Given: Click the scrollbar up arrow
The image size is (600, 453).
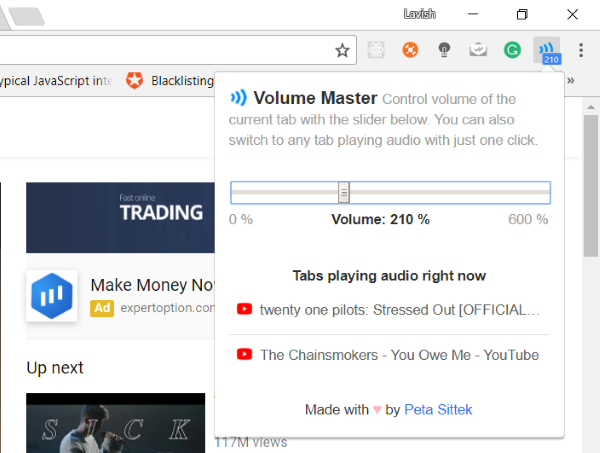Looking at the screenshot, I should (x=591, y=108).
